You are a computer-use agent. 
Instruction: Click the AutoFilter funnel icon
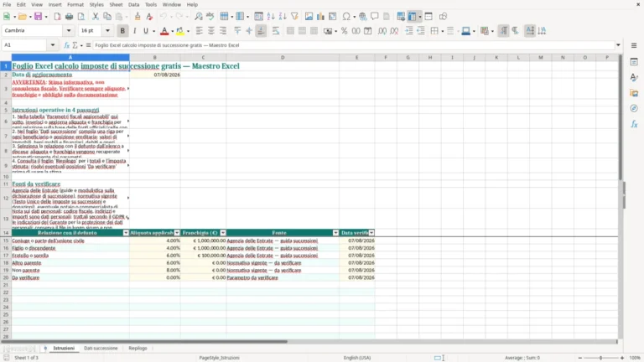(294, 17)
